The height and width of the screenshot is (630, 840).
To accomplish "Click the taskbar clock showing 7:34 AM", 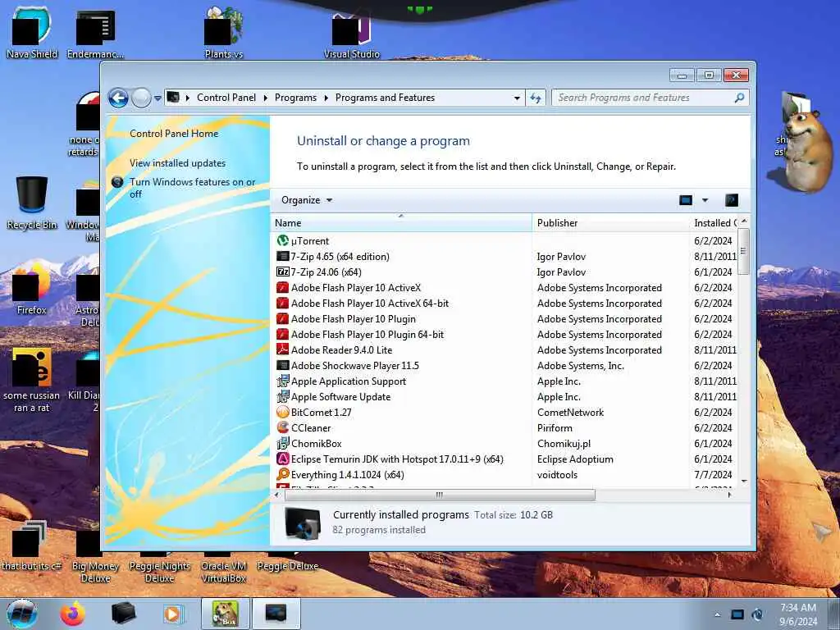I will 797,614.
